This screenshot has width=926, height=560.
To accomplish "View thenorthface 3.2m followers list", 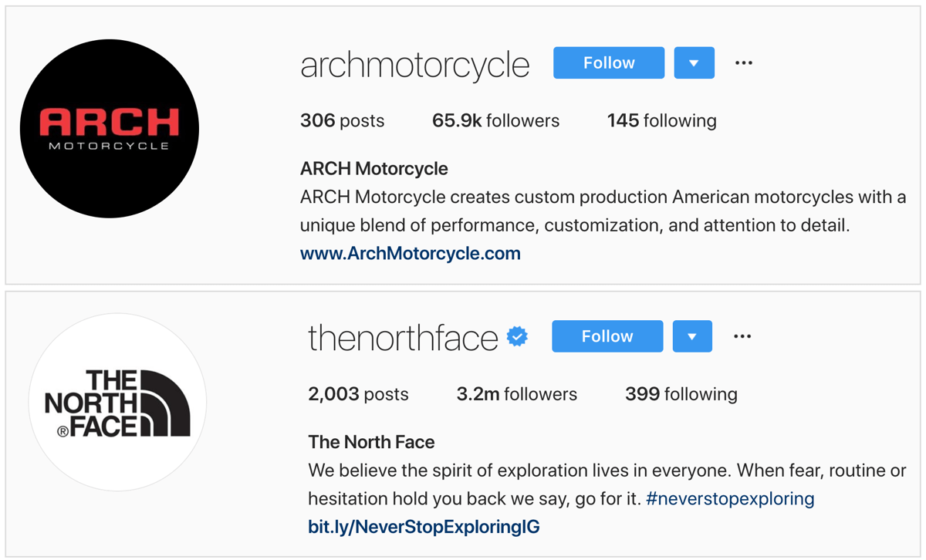I will click(x=517, y=394).
